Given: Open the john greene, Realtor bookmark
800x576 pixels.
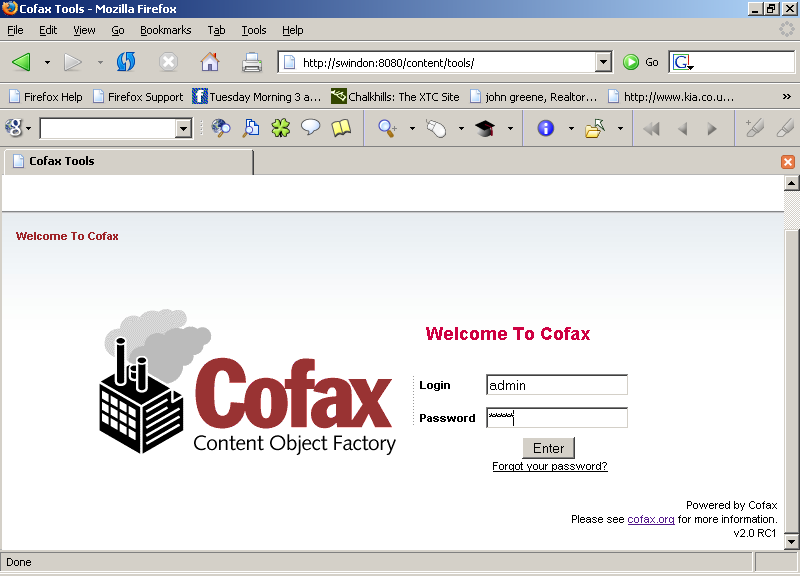Looking at the screenshot, I should [533, 96].
